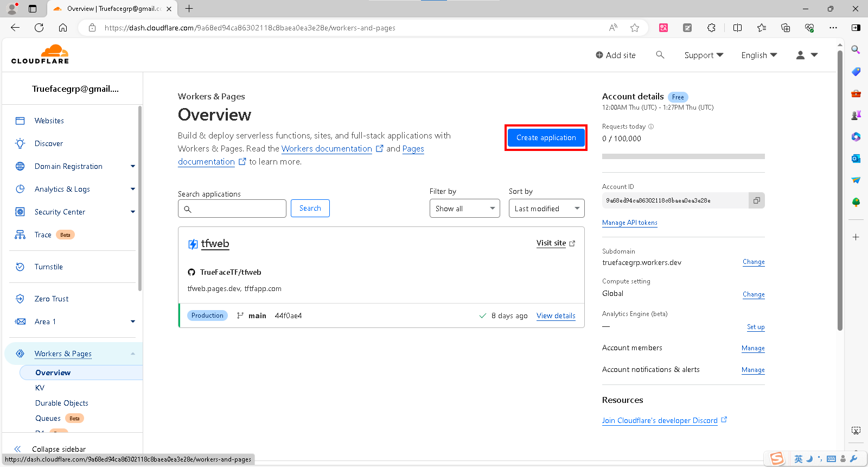Open the English language dropdown
This screenshot has width=868, height=467.
point(759,55)
